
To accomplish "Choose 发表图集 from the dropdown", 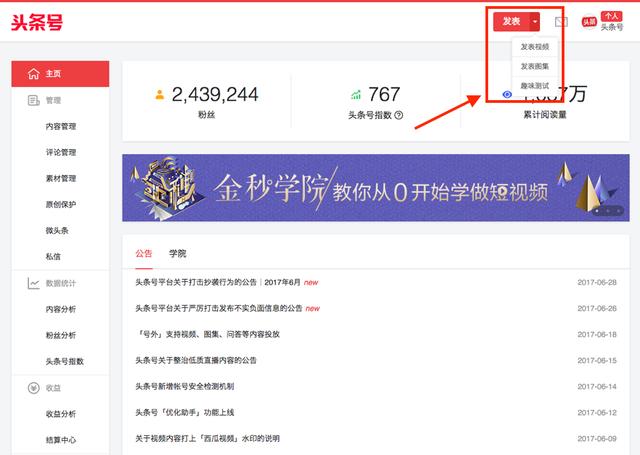I will 535,66.
